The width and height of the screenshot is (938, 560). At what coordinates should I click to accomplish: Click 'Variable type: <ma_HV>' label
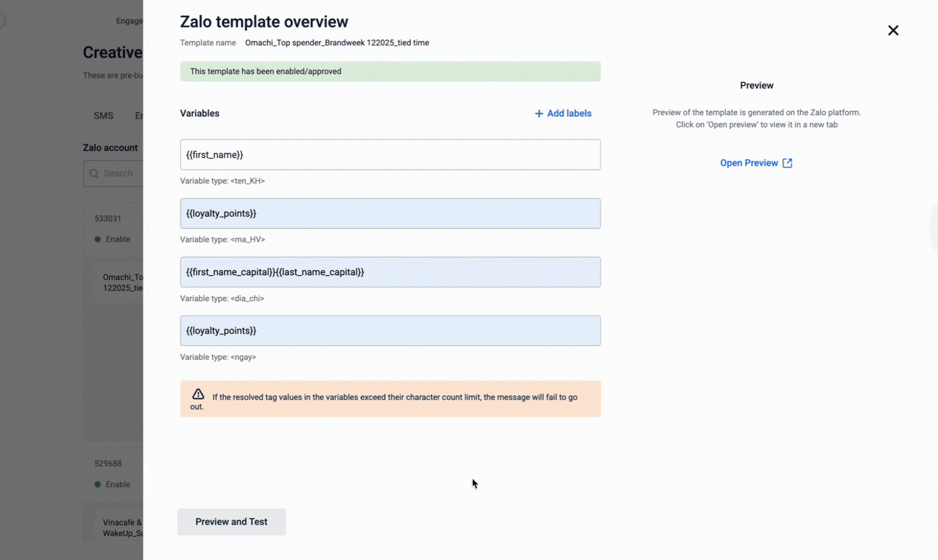[x=222, y=239]
